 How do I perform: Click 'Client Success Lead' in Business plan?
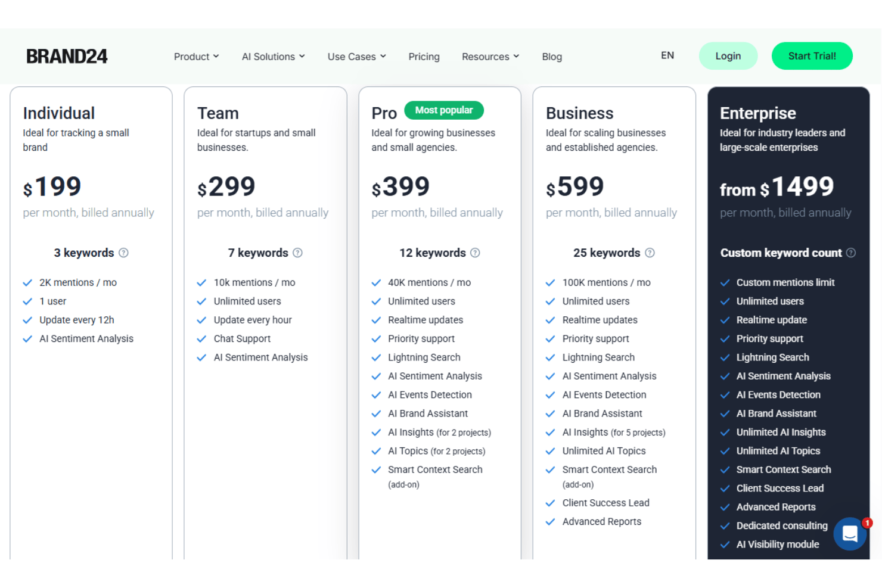[606, 503]
